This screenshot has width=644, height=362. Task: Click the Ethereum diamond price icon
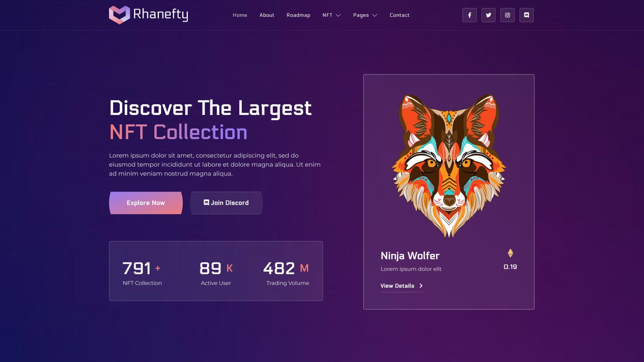510,253
